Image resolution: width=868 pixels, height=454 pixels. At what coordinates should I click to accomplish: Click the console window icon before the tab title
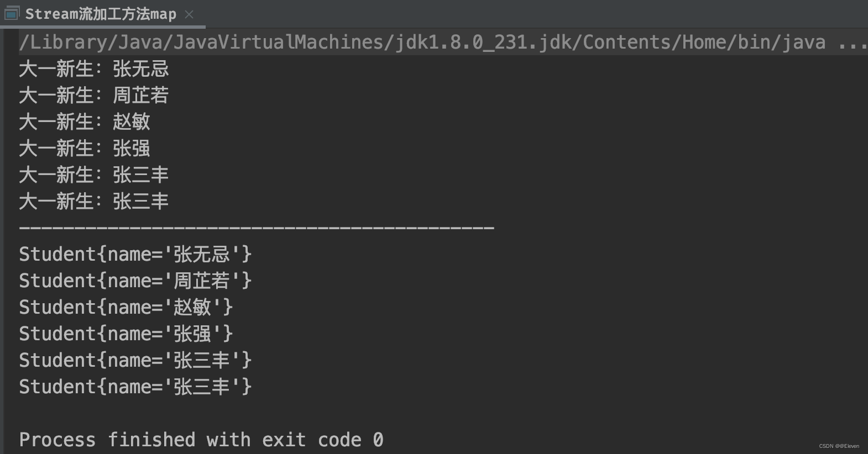pos(11,13)
